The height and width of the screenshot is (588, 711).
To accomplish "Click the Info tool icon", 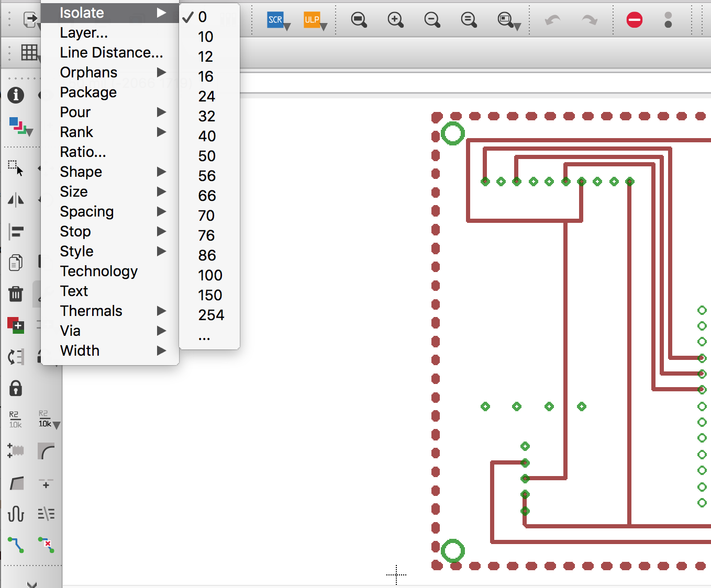I will tap(16, 95).
